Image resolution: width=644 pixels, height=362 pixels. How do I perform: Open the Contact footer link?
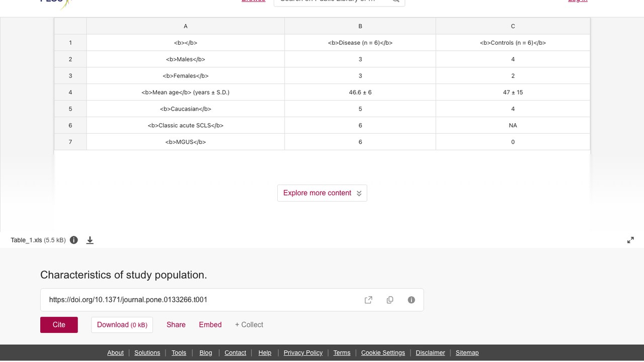[235, 353]
